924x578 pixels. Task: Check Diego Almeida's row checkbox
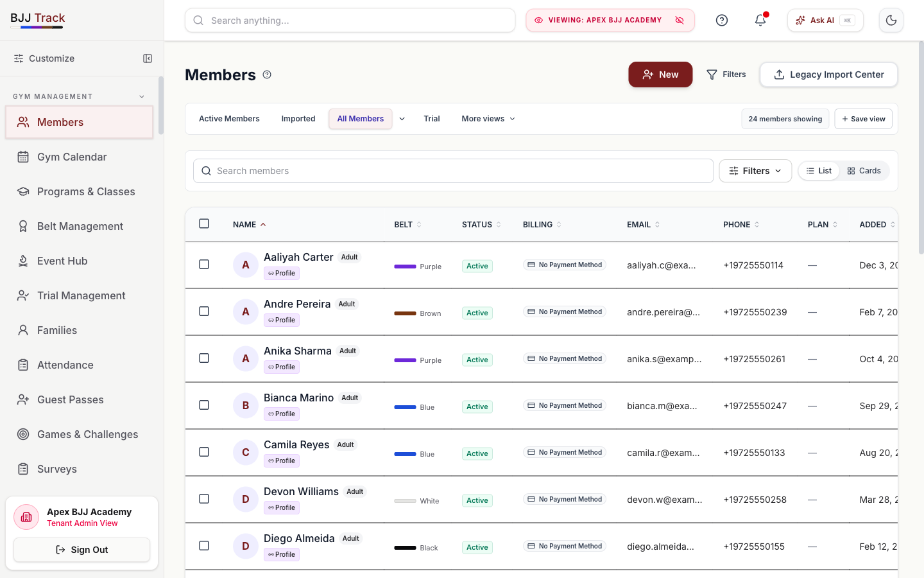pyautogui.click(x=204, y=545)
